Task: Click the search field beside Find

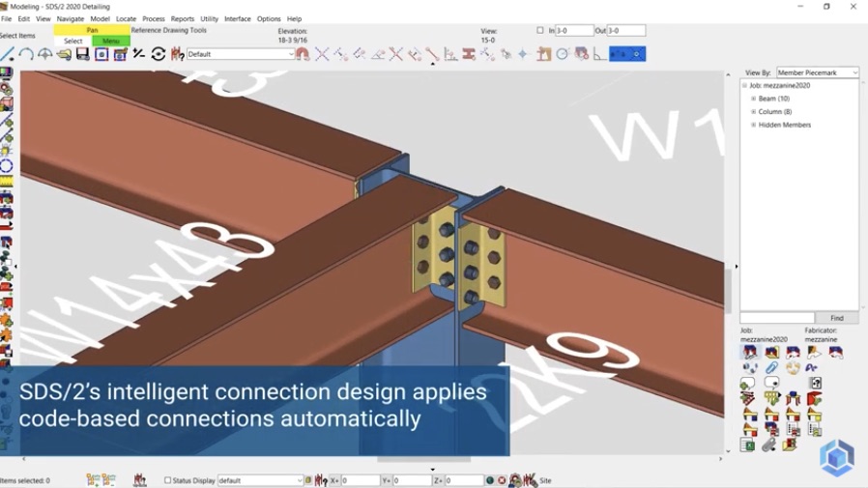Action: (777, 318)
